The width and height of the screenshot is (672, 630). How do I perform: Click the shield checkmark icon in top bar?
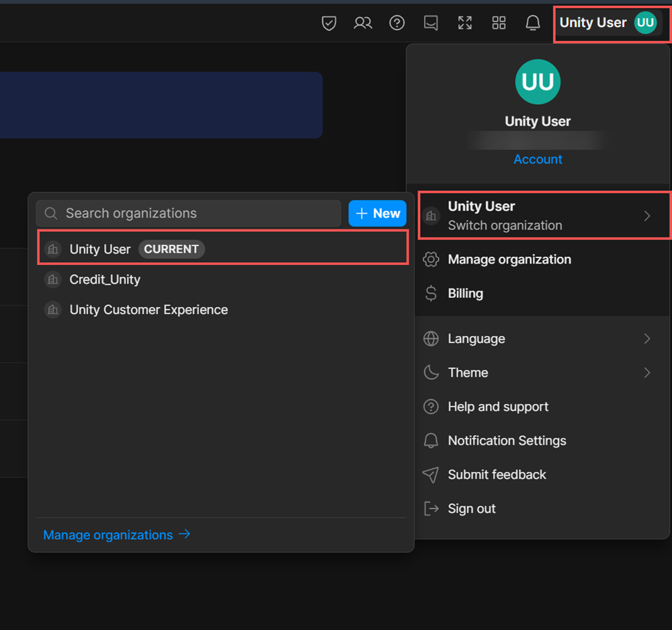coord(329,24)
